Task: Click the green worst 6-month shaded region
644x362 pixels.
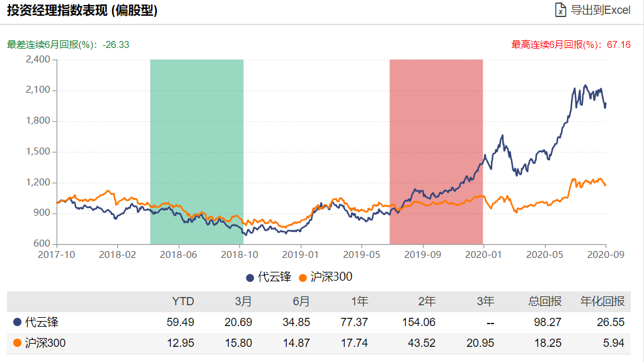Action: pyautogui.click(x=197, y=152)
